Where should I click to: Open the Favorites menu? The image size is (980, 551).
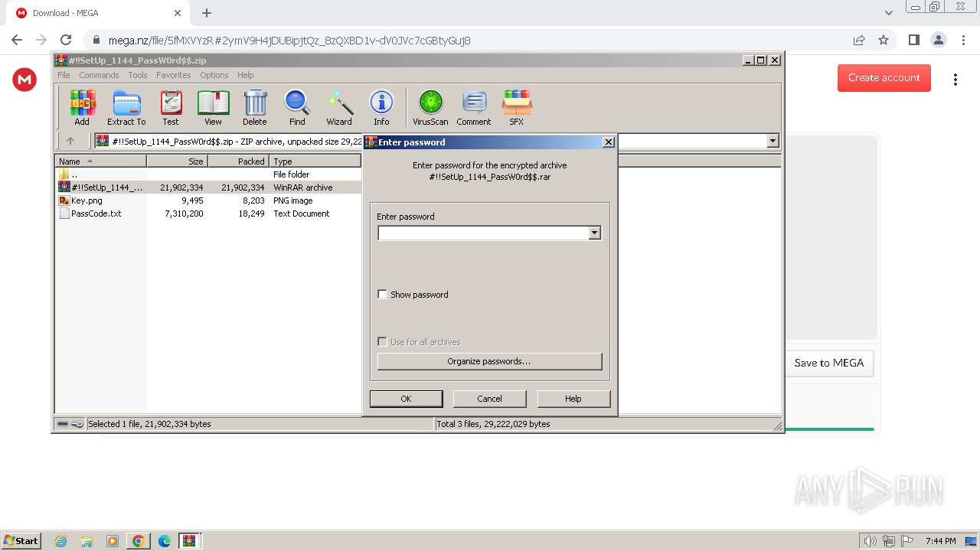point(174,75)
